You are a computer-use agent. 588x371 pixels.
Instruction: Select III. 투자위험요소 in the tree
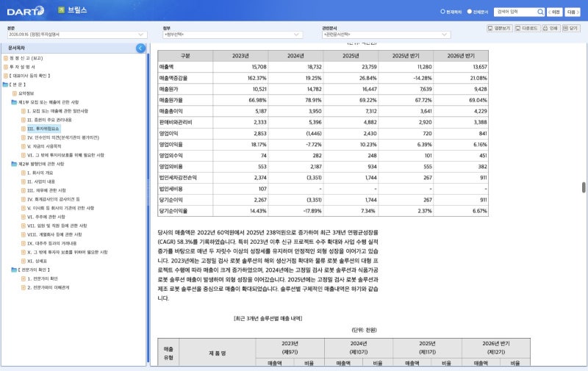(43, 129)
